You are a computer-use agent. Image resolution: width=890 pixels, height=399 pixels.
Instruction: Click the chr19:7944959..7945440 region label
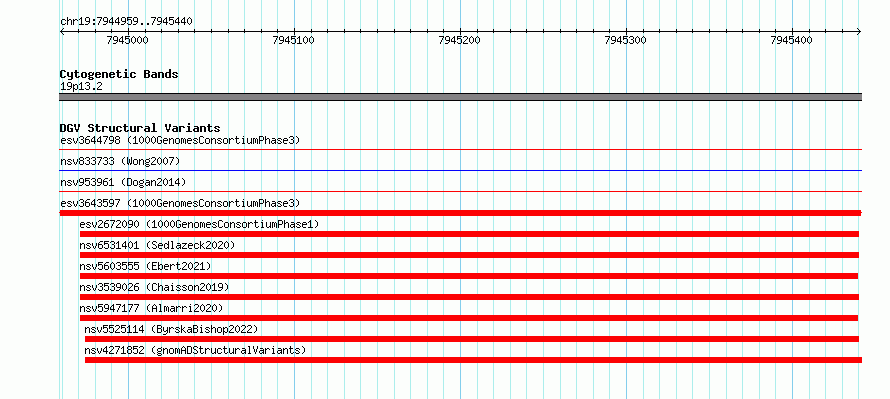126,22
